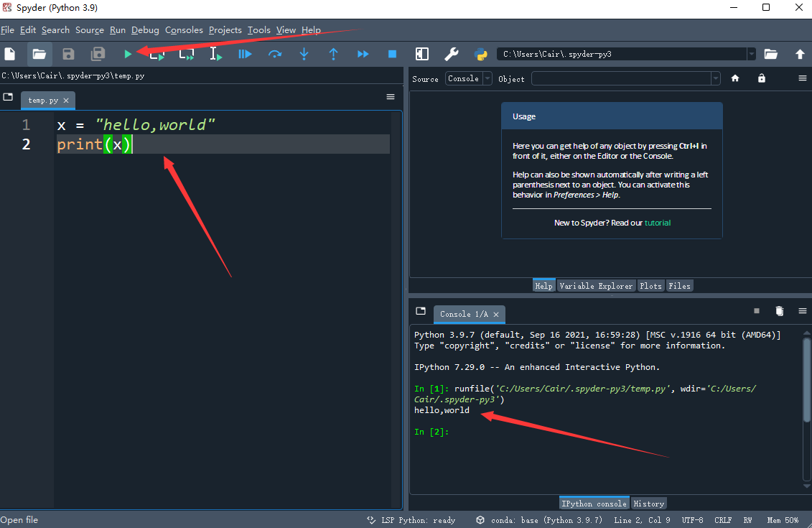Browse editor tabs icon
This screenshot has height=528, width=812.
(8, 97)
